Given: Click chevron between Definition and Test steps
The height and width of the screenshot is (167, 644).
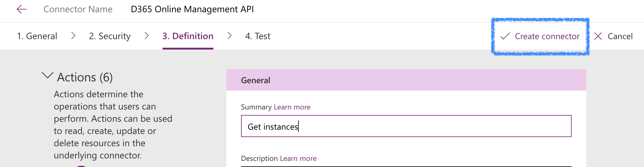Looking at the screenshot, I should [229, 36].
